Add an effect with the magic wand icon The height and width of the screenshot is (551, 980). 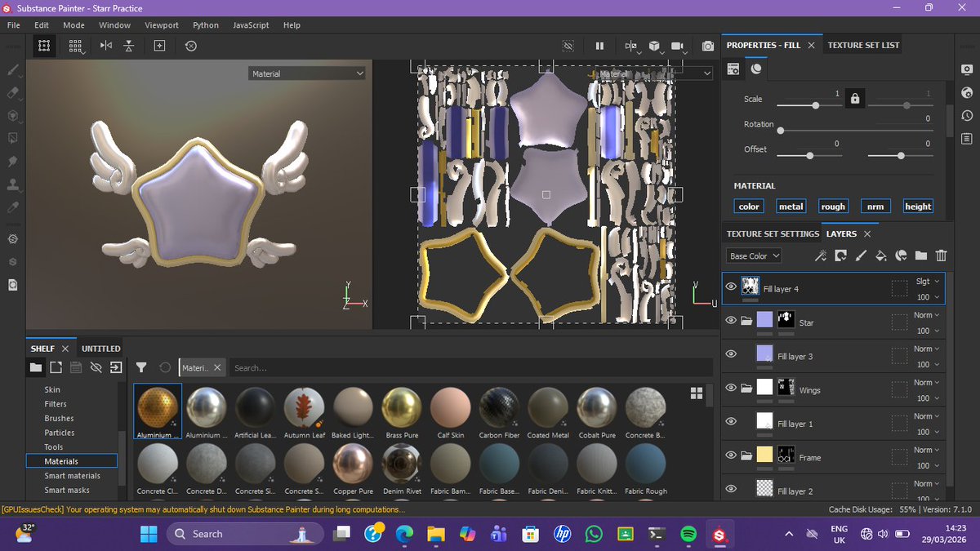pyautogui.click(x=821, y=256)
